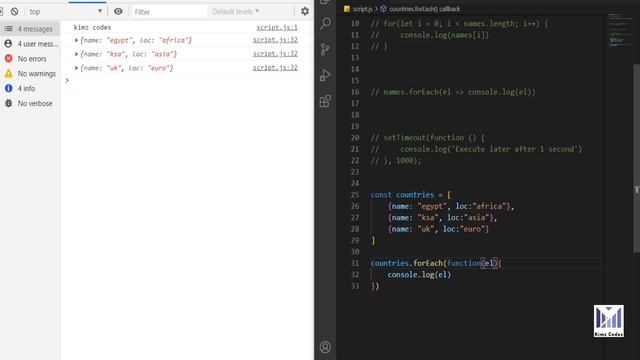Click the user messages person icon
Image resolution: width=640 pixels, height=360 pixels.
click(x=8, y=43)
